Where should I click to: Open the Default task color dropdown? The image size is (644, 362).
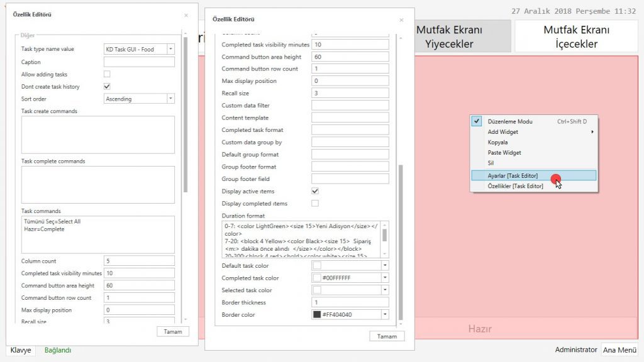point(384,266)
